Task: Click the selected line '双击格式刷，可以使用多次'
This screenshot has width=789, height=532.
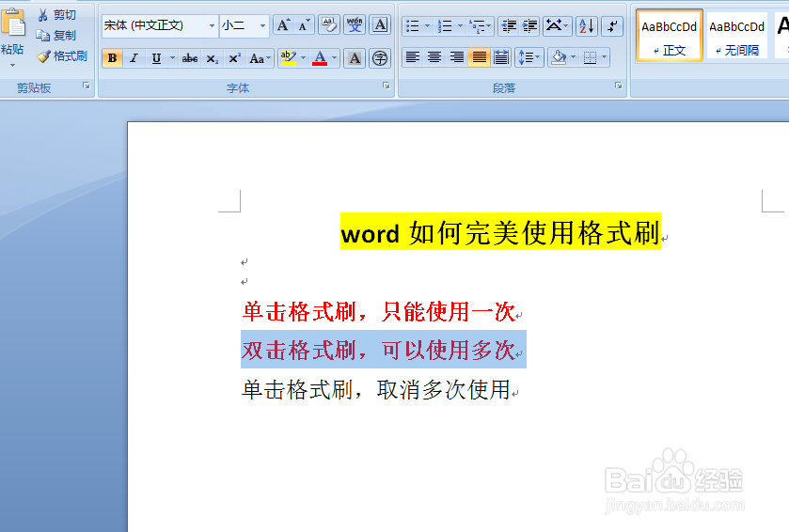Action: click(x=378, y=350)
